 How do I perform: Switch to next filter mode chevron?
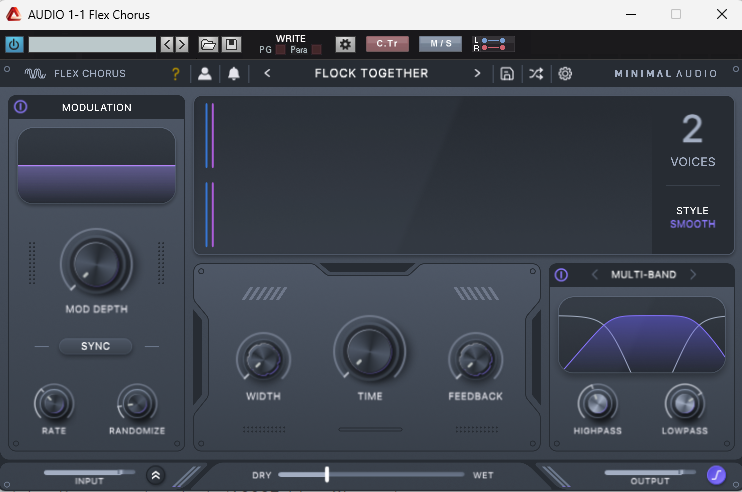click(693, 274)
